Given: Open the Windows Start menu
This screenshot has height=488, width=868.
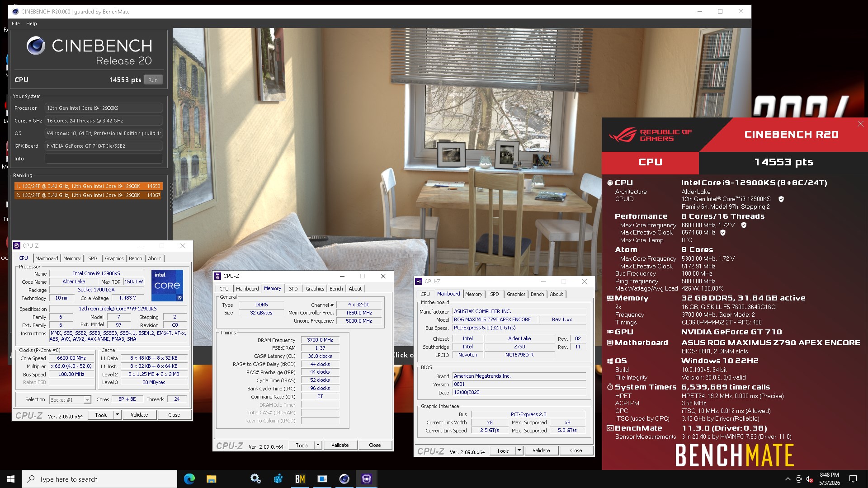Looking at the screenshot, I should tap(11, 479).
